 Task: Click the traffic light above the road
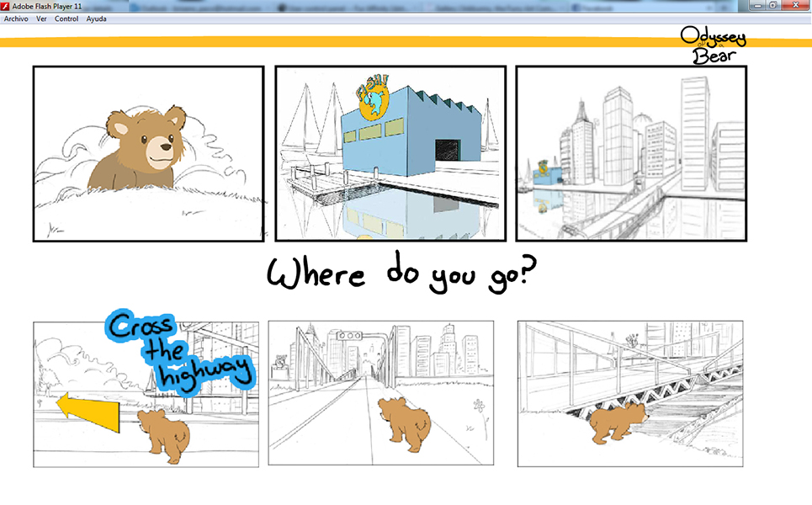pos(348,336)
